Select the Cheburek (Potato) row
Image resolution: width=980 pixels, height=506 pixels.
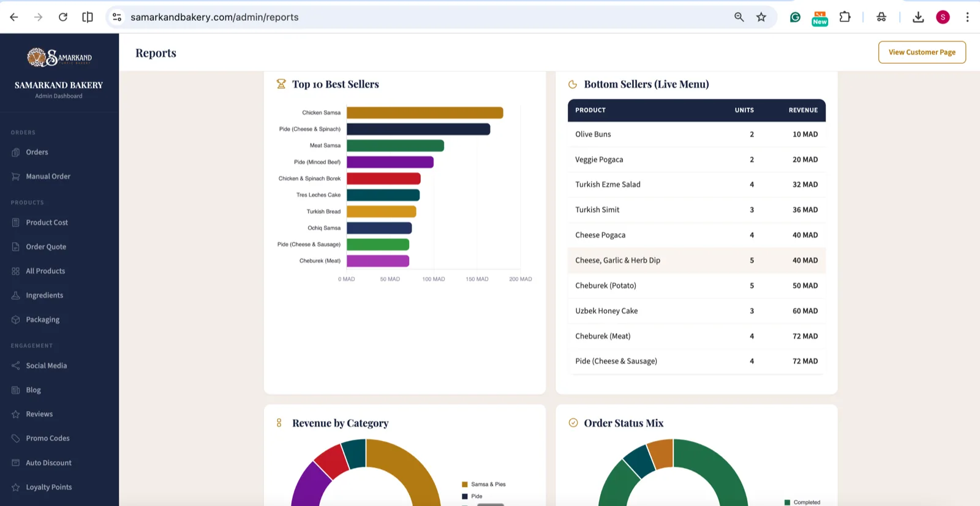coord(696,285)
